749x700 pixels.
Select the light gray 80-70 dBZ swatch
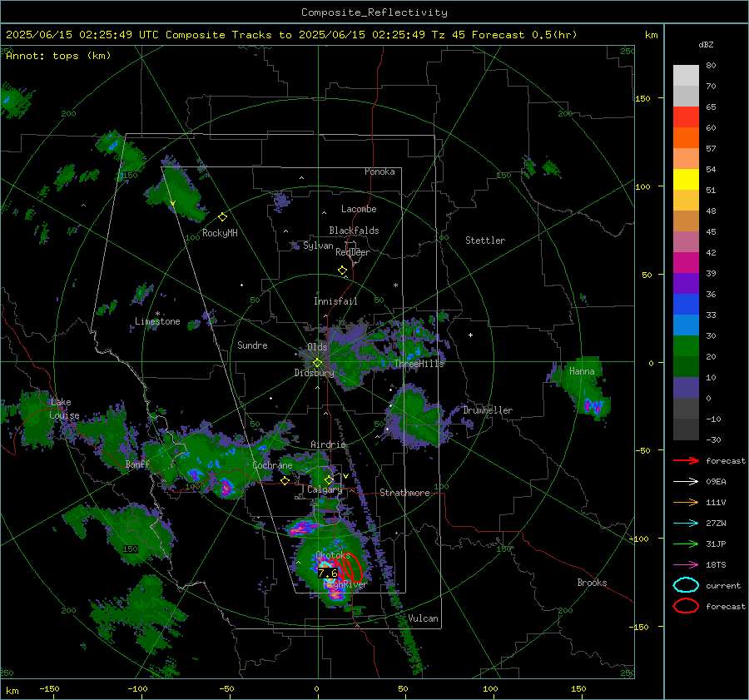[686, 76]
